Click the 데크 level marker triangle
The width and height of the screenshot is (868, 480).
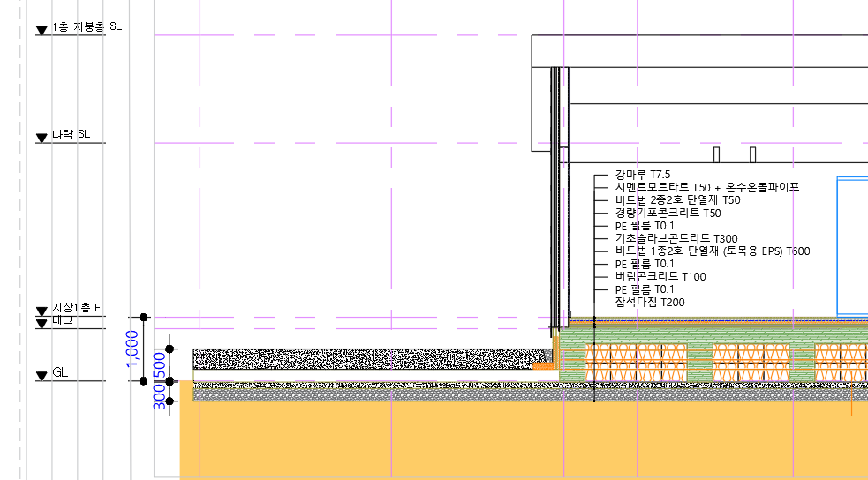coord(41,325)
